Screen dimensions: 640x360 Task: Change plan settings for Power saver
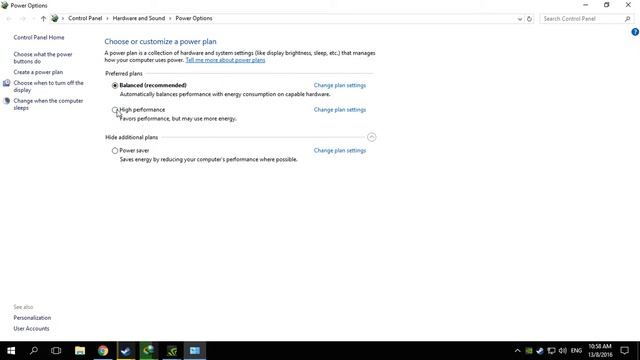click(340, 151)
